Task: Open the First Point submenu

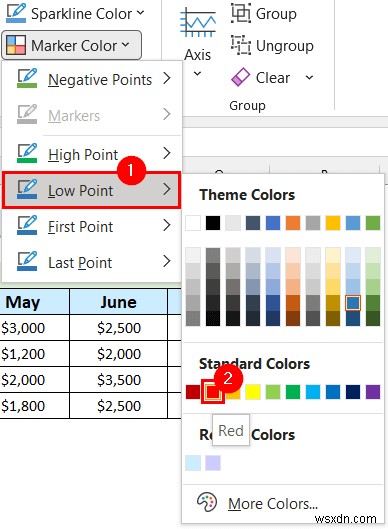Action: pos(92,226)
